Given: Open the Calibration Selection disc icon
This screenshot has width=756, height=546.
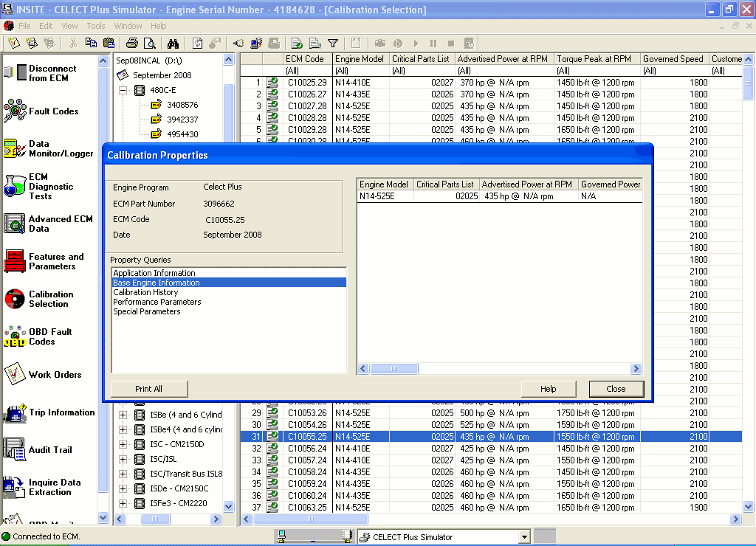Looking at the screenshot, I should pyautogui.click(x=15, y=299).
